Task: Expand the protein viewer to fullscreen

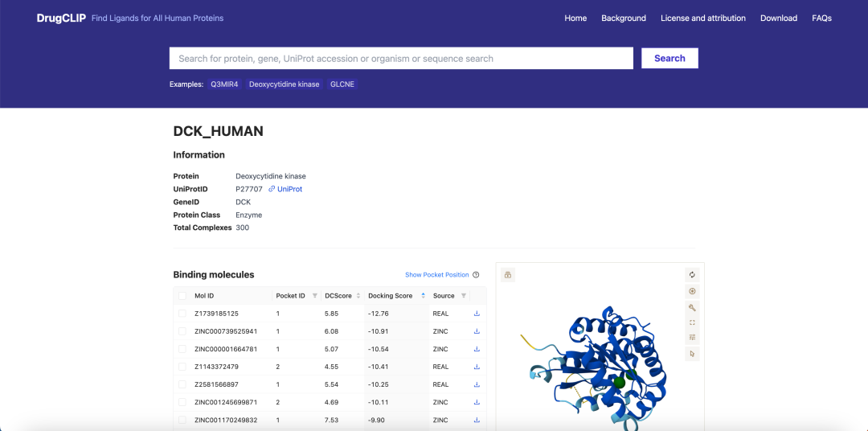Action: (692, 322)
